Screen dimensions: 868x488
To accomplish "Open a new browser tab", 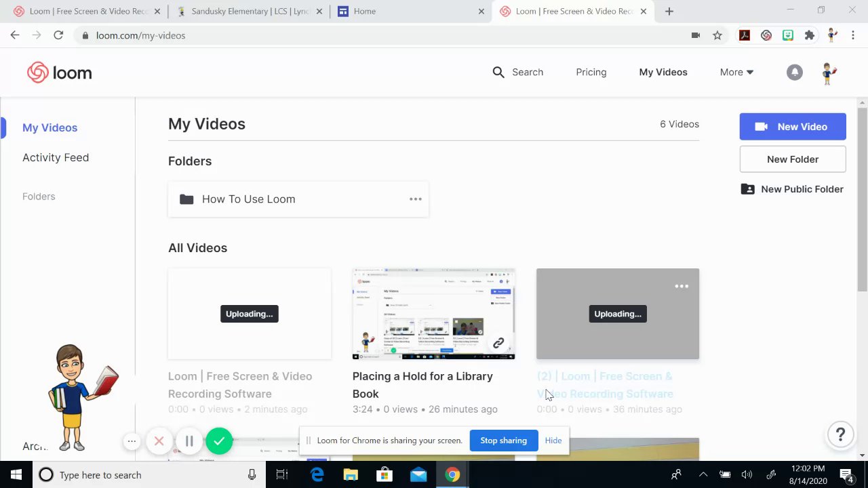I will click(x=669, y=11).
